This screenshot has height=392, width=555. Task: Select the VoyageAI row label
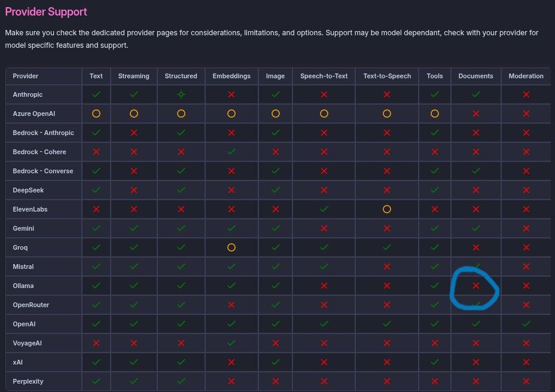pyautogui.click(x=28, y=343)
